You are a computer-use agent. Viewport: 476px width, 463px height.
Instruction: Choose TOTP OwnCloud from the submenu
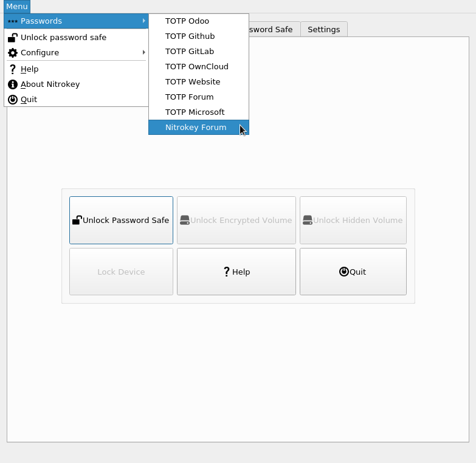(x=196, y=67)
